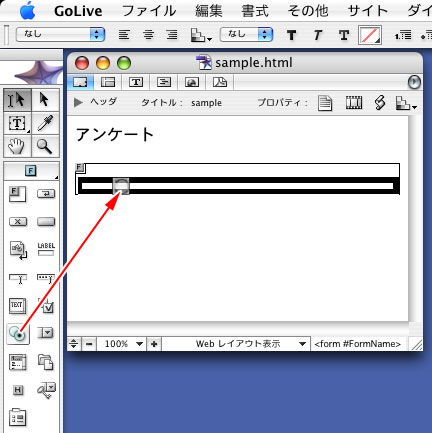Choose the TEXT area form element icon

coord(17,306)
